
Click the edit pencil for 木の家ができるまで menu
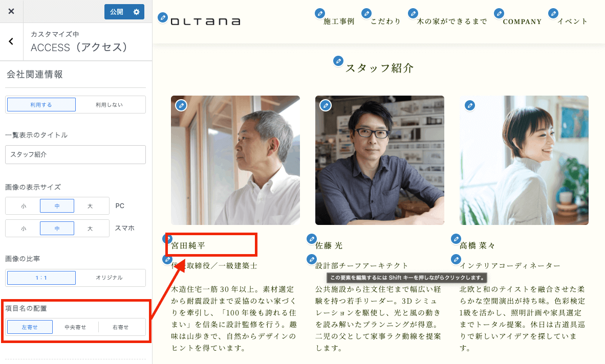413,13
